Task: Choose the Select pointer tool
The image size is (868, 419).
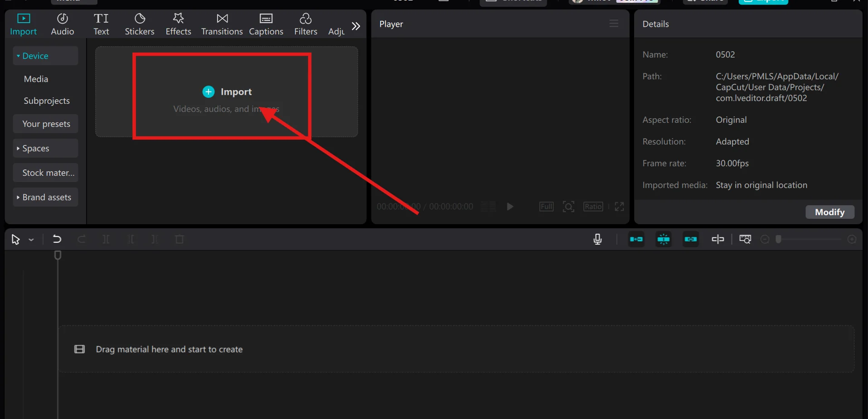Action: coord(15,239)
